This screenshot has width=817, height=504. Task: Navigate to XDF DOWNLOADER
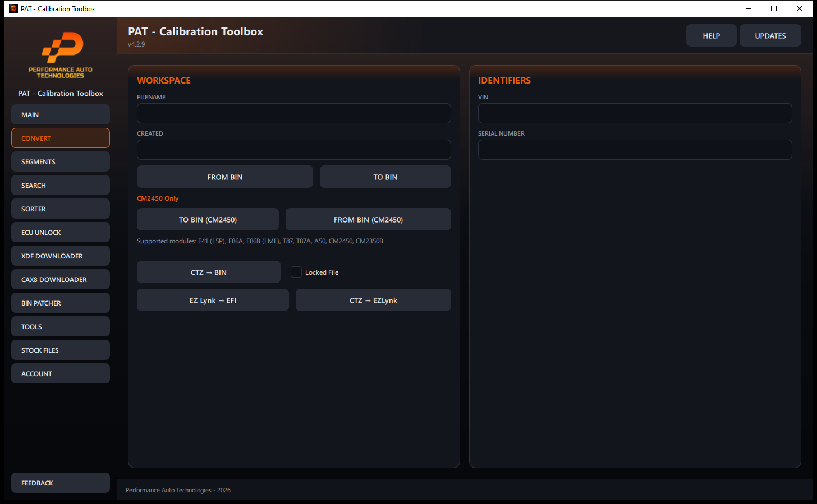coord(61,256)
